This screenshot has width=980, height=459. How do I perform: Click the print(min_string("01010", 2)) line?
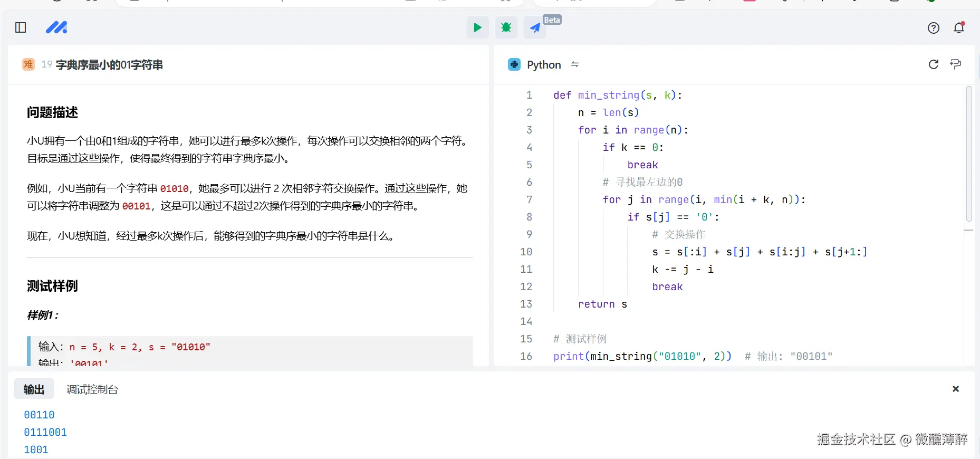point(642,357)
